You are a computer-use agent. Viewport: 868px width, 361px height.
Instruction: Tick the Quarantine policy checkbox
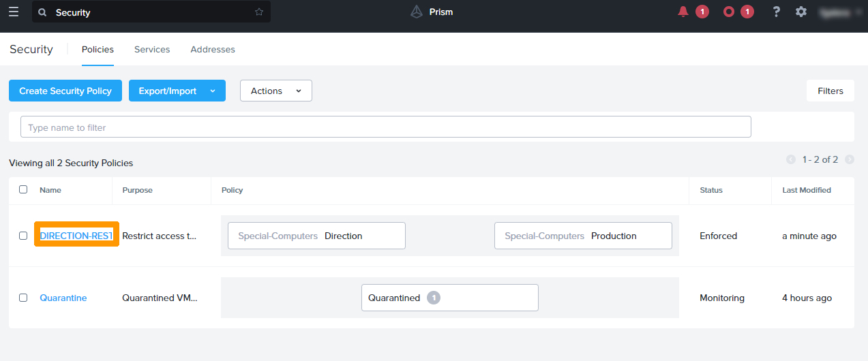pos(23,298)
